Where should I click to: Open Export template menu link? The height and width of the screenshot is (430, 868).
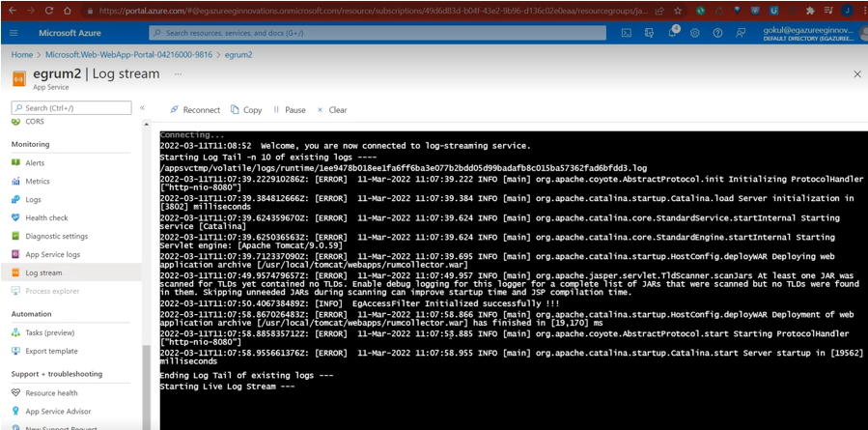pyautogui.click(x=51, y=351)
